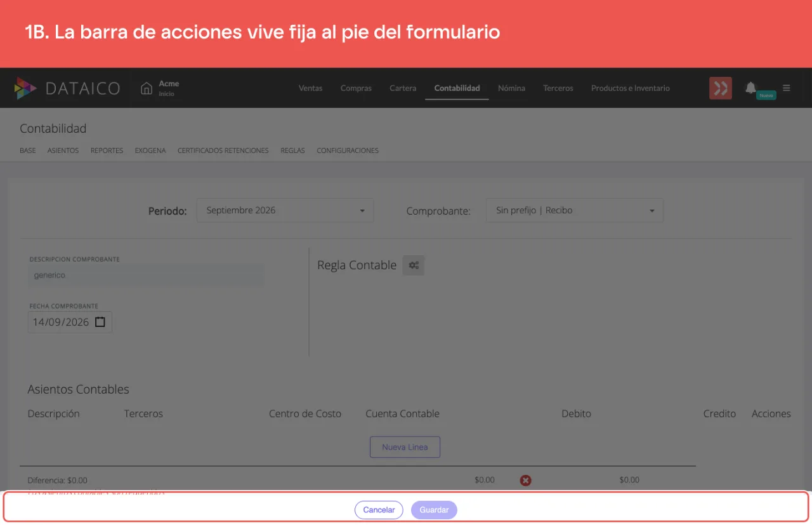Click the Dataico logo icon
The height and width of the screenshot is (525, 812).
(25, 88)
